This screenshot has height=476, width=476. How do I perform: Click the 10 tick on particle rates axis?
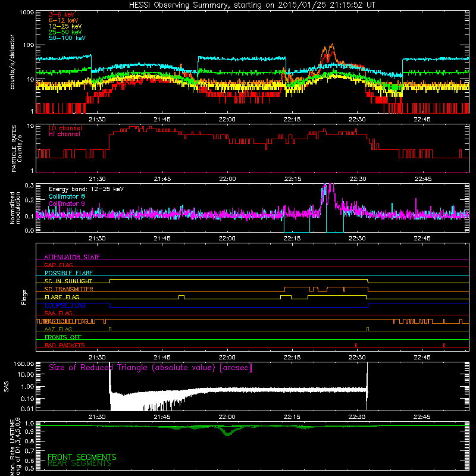point(30,126)
